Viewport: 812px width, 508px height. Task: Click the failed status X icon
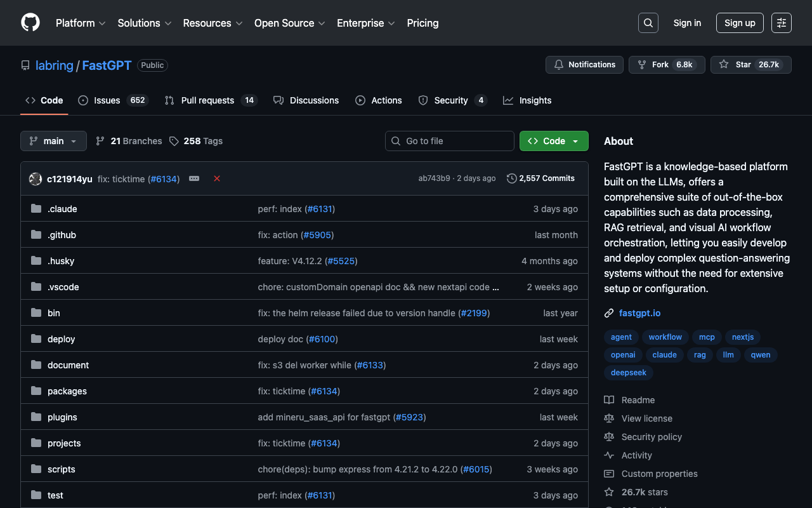pos(217,179)
